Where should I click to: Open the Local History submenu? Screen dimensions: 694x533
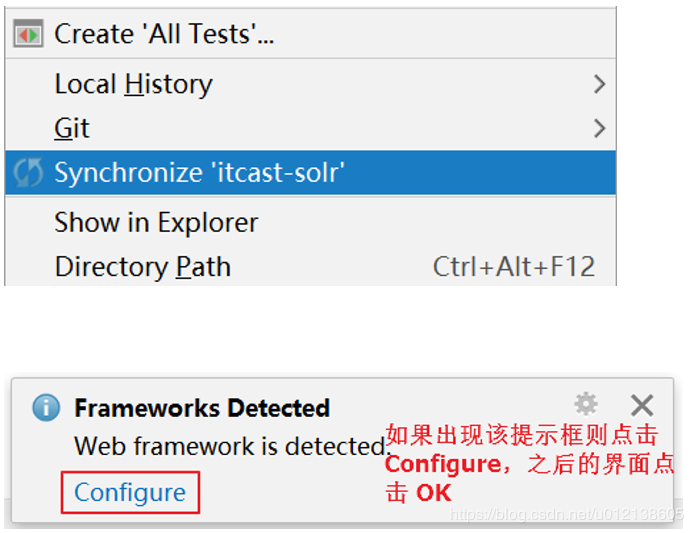click(x=133, y=84)
